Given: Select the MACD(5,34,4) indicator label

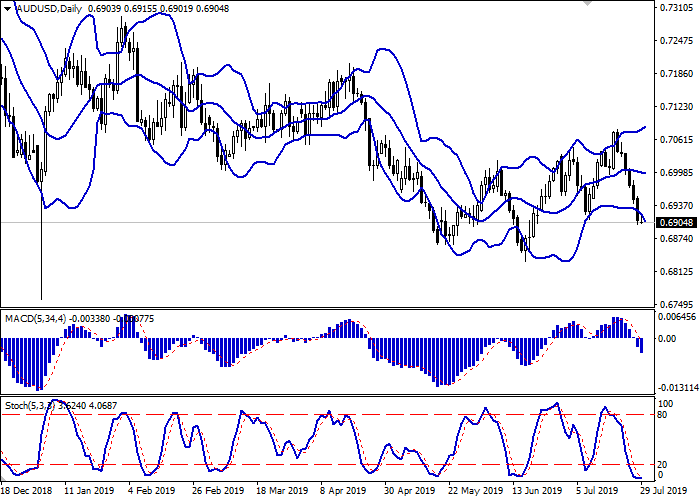Looking at the screenshot, I should [32, 319].
